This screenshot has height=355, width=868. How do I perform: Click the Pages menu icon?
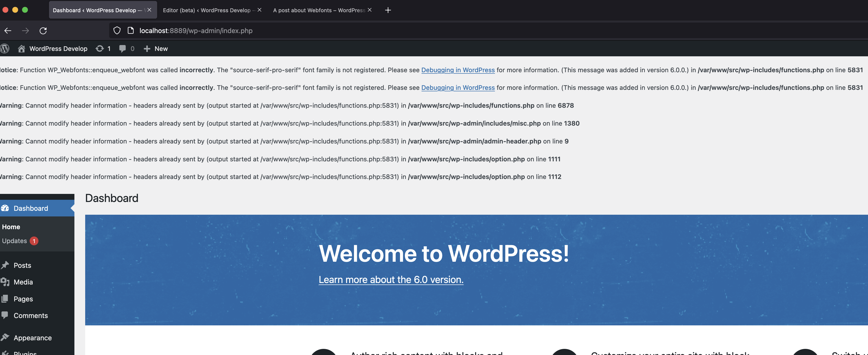point(6,298)
